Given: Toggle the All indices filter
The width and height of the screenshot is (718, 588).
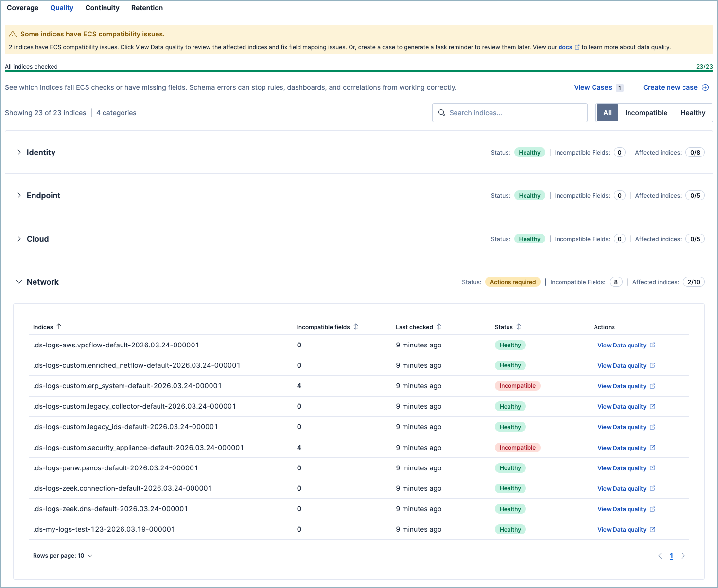Looking at the screenshot, I should (607, 112).
